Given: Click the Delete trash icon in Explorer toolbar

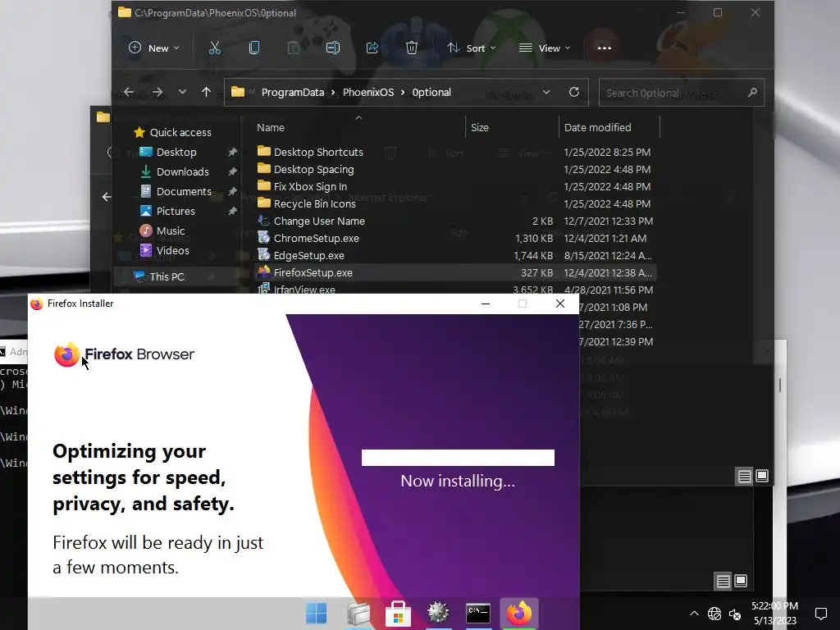Looking at the screenshot, I should [412, 48].
